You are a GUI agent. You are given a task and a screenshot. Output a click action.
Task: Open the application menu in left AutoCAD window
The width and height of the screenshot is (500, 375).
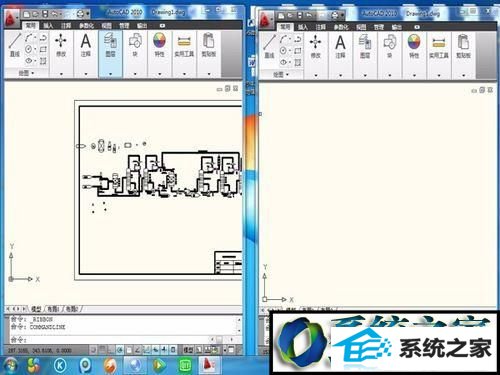[x=12, y=19]
